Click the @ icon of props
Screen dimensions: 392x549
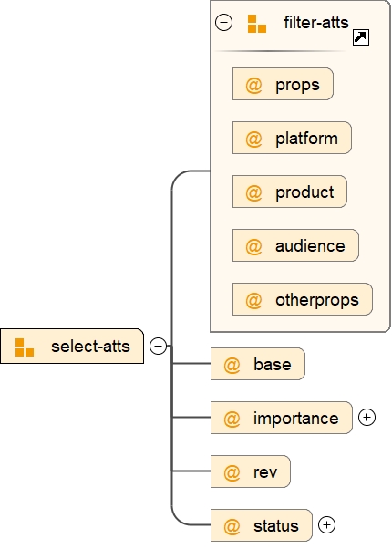coord(253,86)
